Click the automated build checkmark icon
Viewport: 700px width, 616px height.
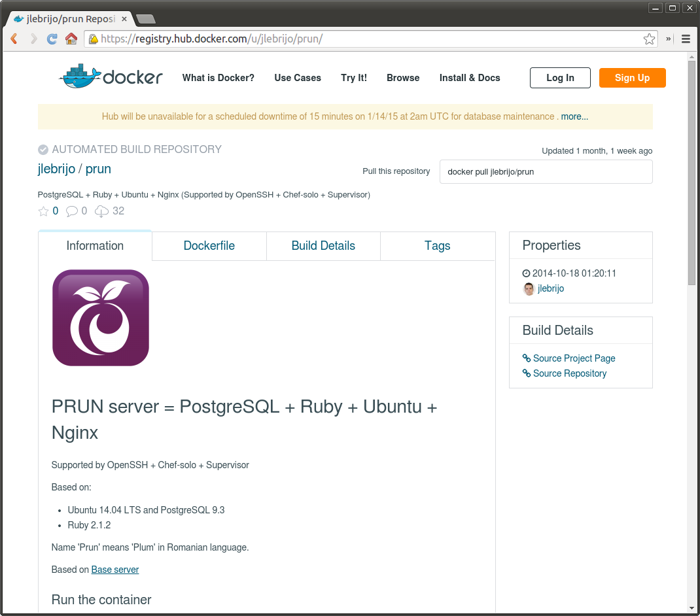(43, 150)
